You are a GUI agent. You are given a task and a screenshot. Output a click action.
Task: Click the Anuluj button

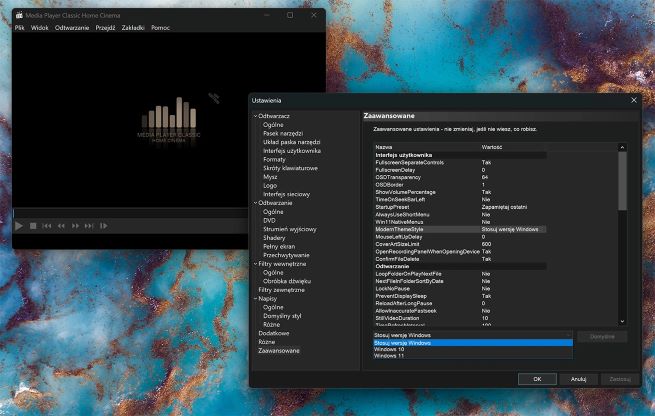click(579, 379)
